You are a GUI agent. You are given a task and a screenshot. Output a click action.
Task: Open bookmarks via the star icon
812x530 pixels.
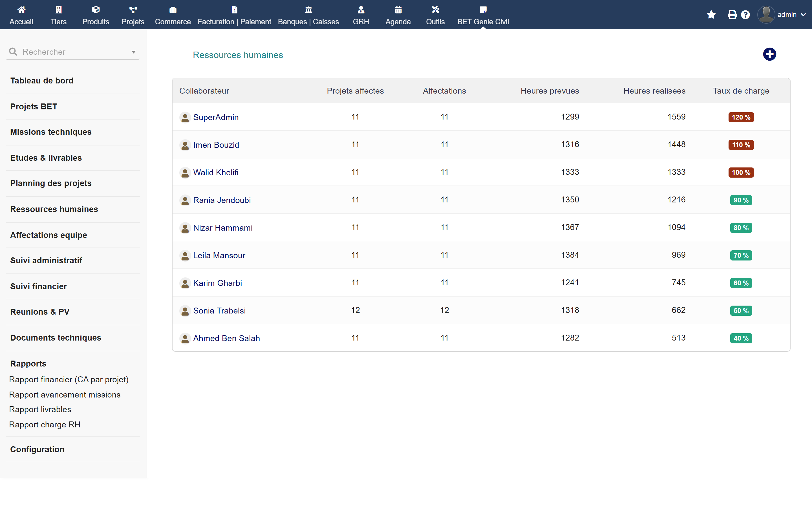[x=711, y=15]
